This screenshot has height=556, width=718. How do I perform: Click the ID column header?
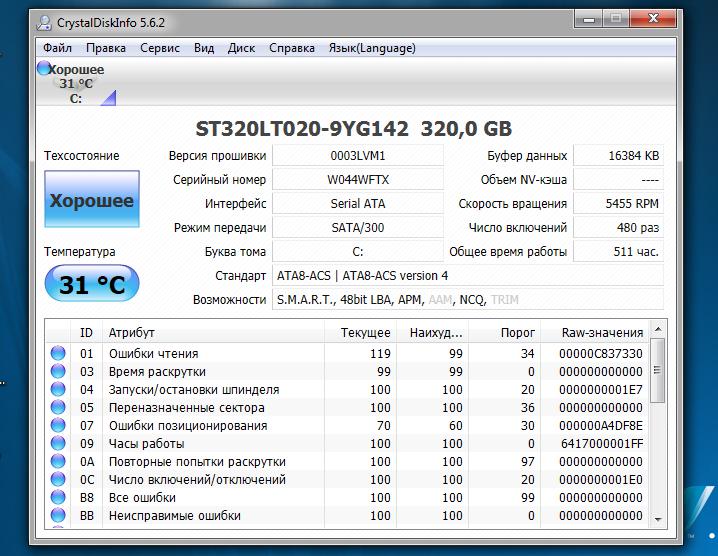(87, 333)
